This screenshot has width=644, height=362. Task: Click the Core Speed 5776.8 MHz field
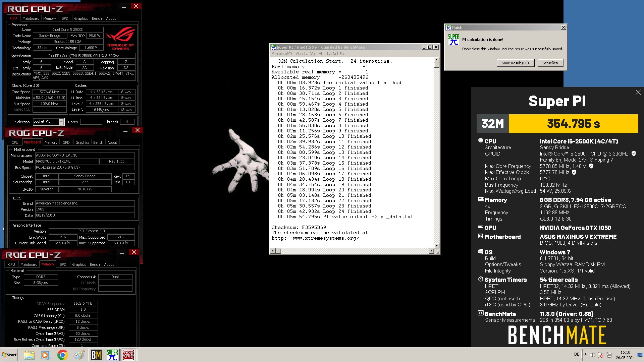tap(49, 92)
